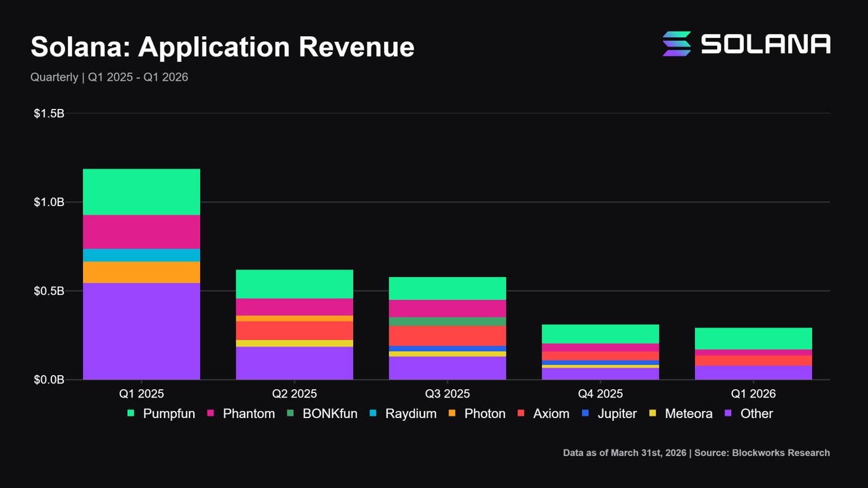Viewport: 868px width, 488px height.
Task: Click the cyan Raydium legend swatch
Action: click(373, 413)
